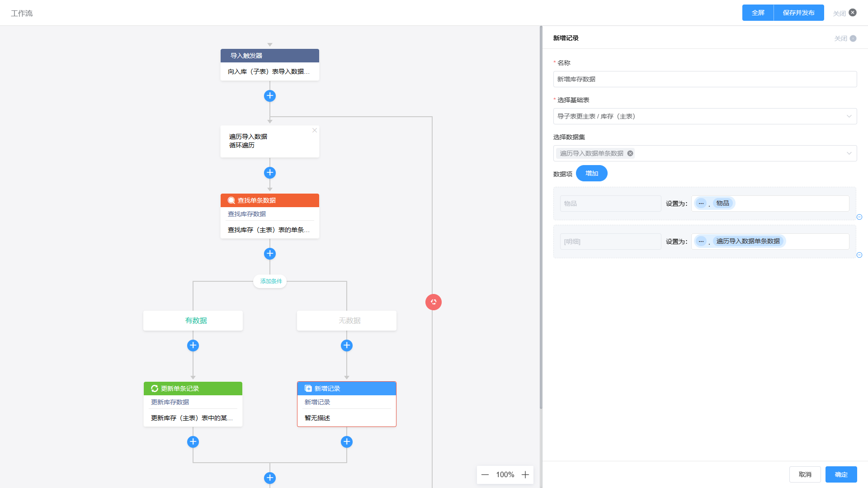Click 保存并发布 to publish the workflow
Screen dimensions: 868x488
(799, 13)
